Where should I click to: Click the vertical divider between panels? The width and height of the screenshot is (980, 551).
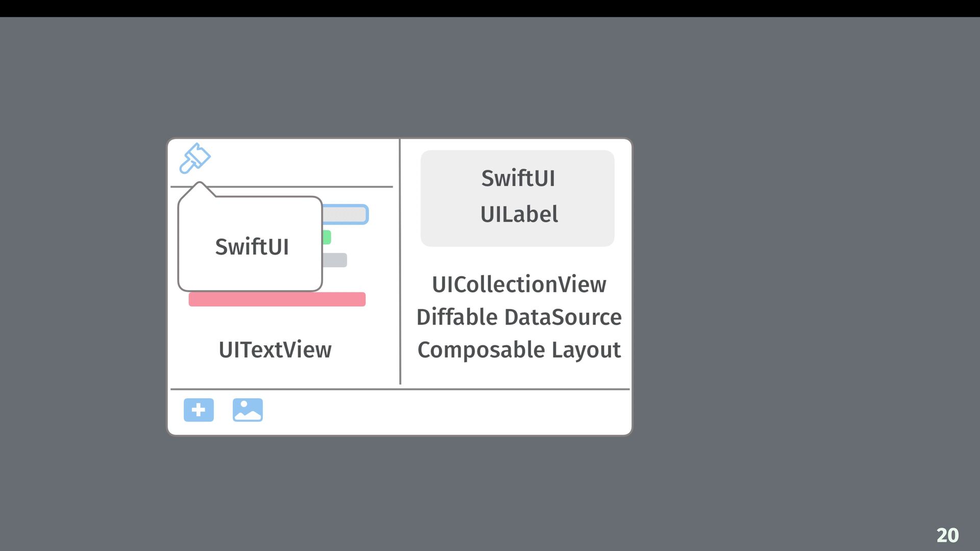[x=400, y=261]
